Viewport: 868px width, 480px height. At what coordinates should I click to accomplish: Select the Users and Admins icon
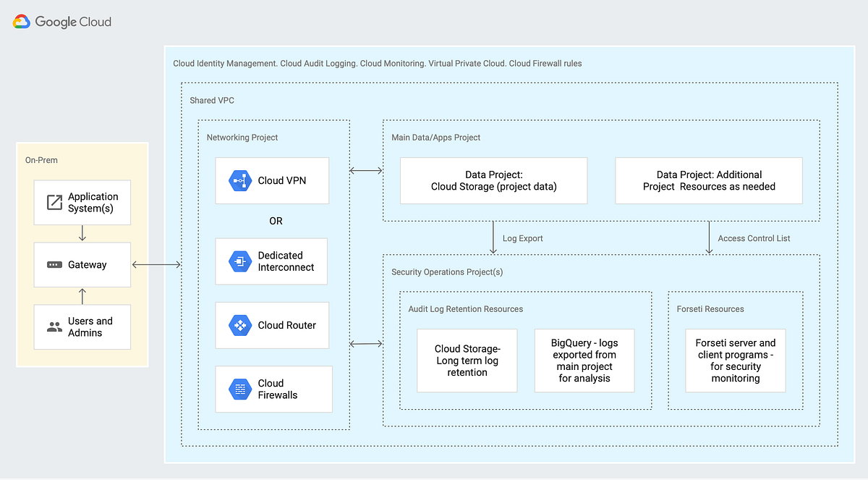pyautogui.click(x=54, y=327)
